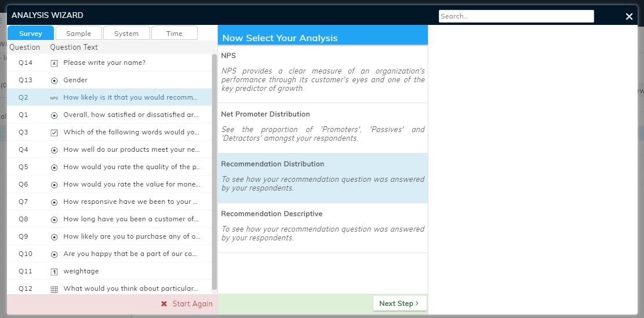644x318 pixels.
Task: Click the radio icon in the Q8 row
Action: click(x=54, y=220)
